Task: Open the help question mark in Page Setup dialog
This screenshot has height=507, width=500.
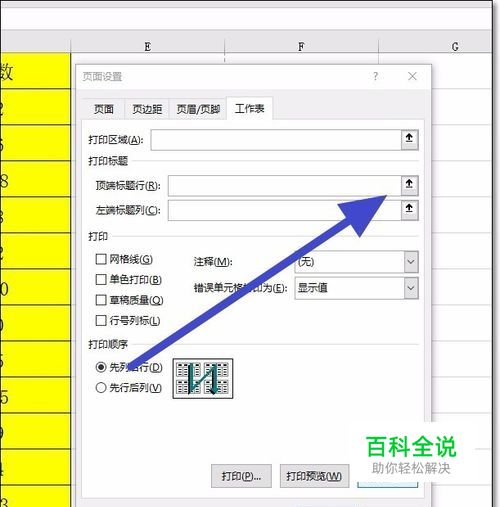Action: coord(375,76)
